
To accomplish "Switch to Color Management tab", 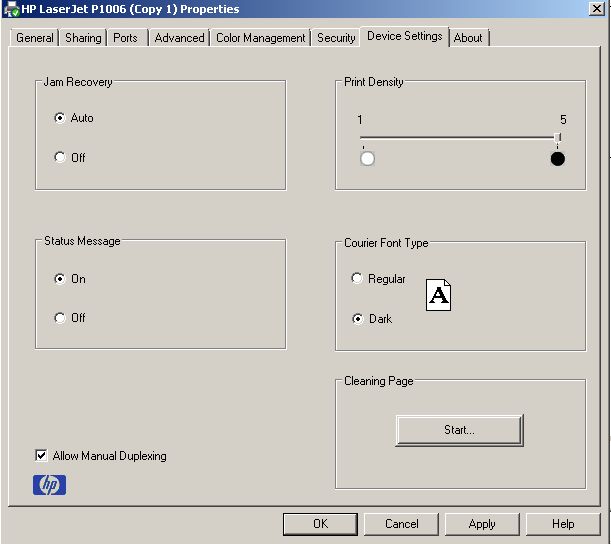I will coord(260,38).
